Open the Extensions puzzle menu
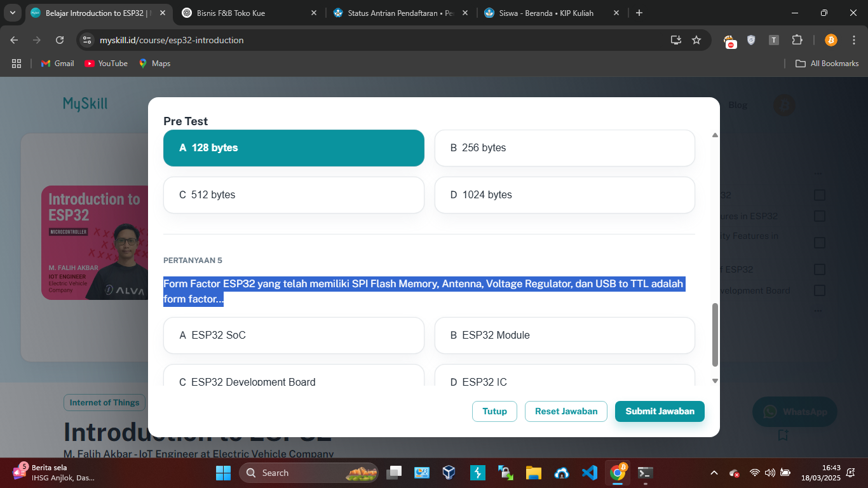 [797, 40]
